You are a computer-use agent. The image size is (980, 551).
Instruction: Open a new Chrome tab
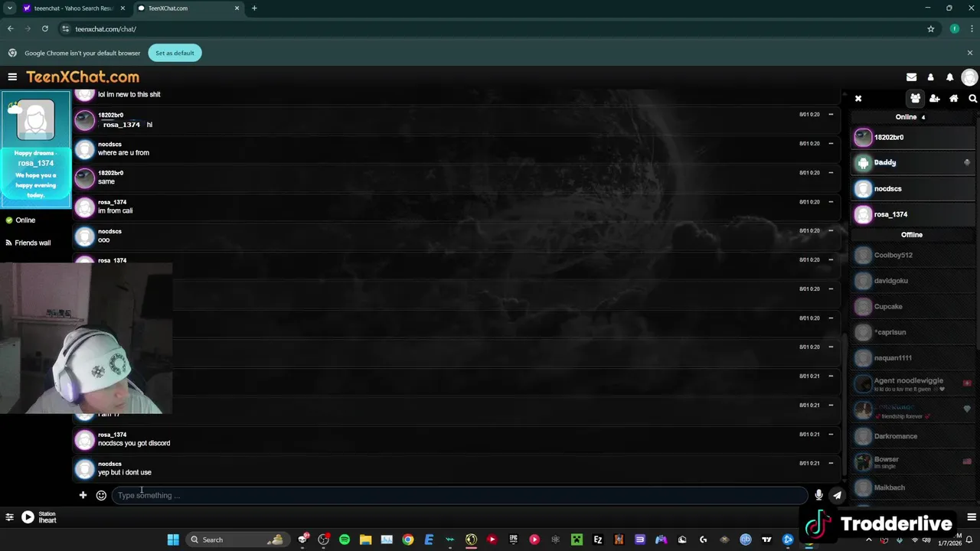coord(254,8)
